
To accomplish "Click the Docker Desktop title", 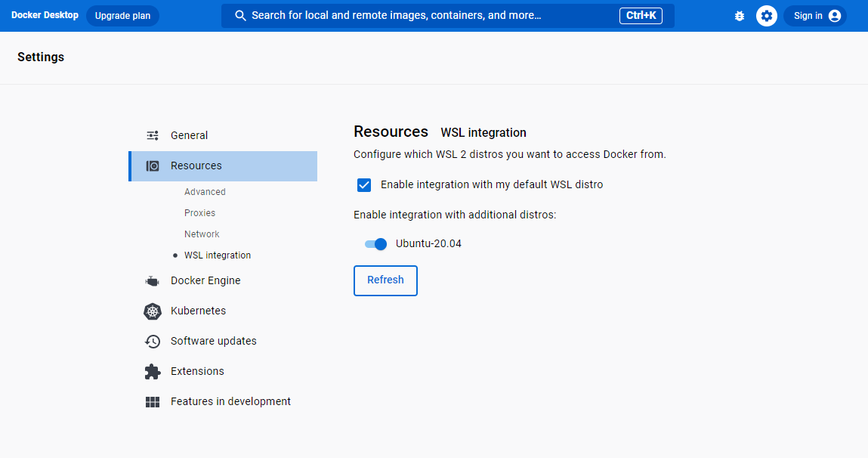I will pos(45,15).
